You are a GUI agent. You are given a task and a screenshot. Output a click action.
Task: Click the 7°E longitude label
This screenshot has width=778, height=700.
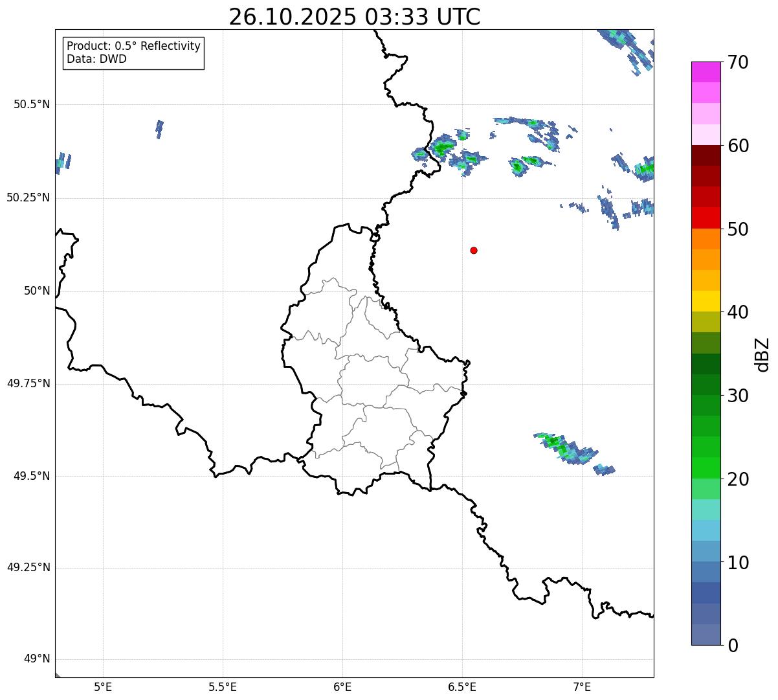582,687
